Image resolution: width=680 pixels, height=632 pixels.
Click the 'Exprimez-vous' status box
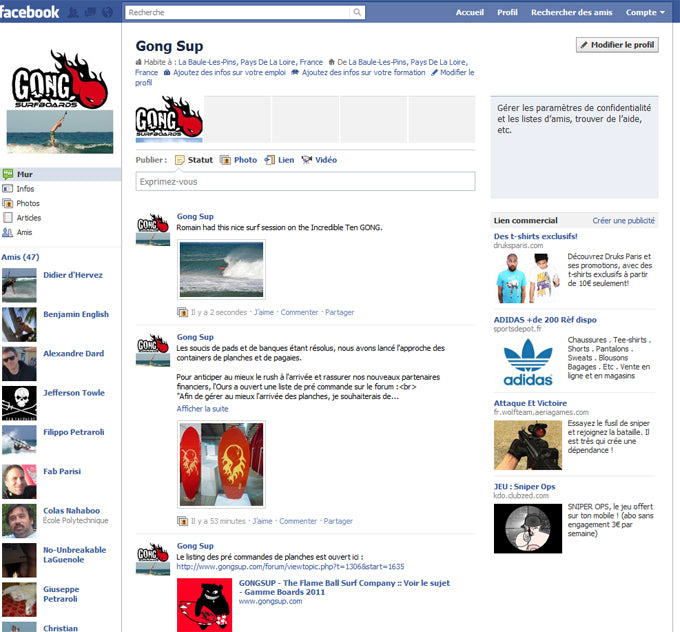click(x=305, y=181)
